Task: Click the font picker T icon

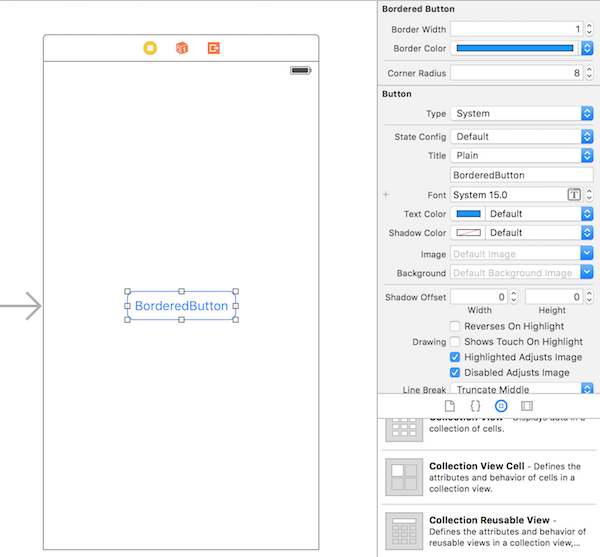Action: 574,195
